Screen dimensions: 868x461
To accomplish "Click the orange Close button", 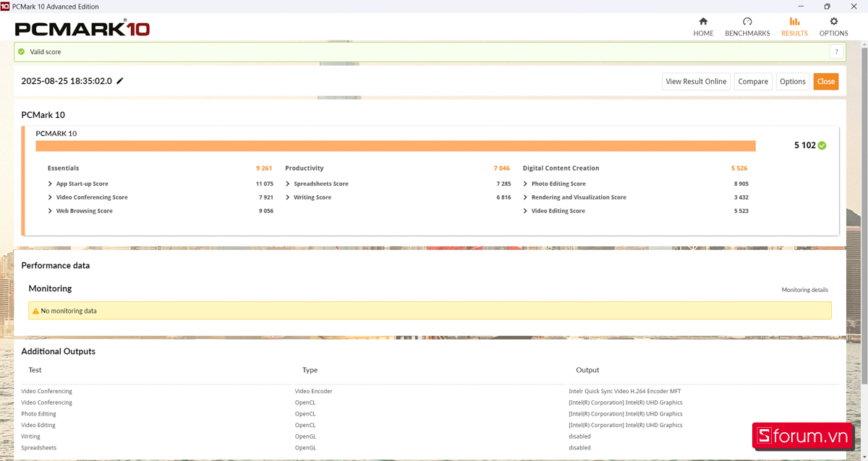I will (x=826, y=82).
